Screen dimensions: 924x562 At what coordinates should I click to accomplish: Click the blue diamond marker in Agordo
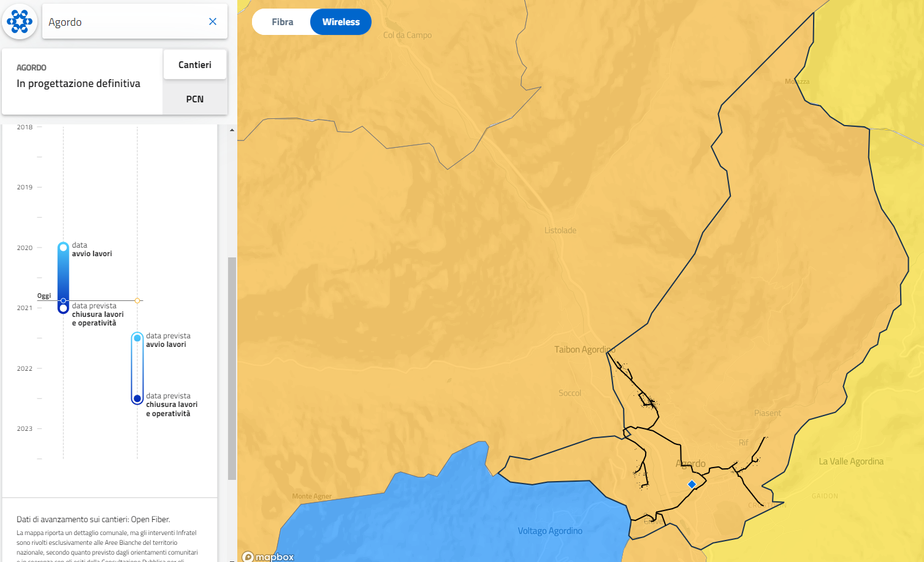click(x=692, y=484)
